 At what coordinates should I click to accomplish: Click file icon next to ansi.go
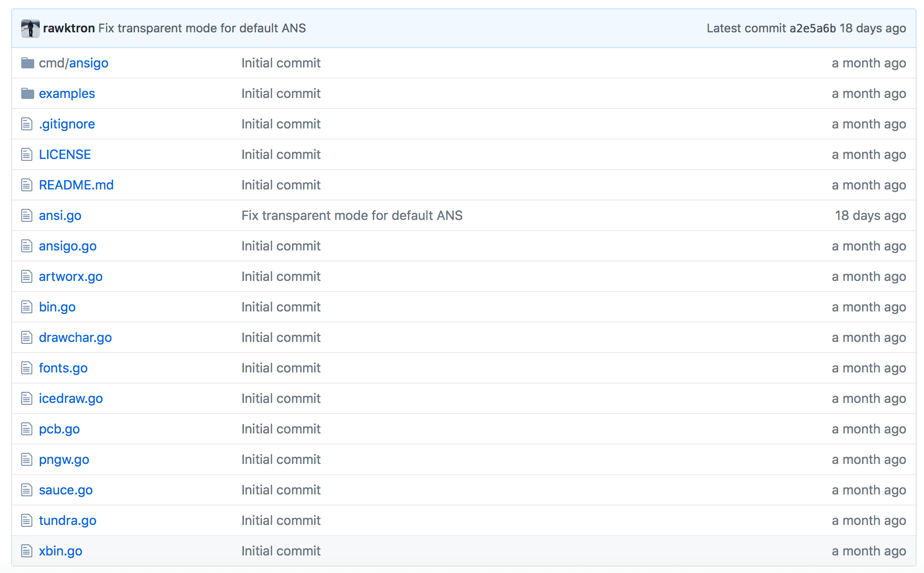pyautogui.click(x=27, y=215)
